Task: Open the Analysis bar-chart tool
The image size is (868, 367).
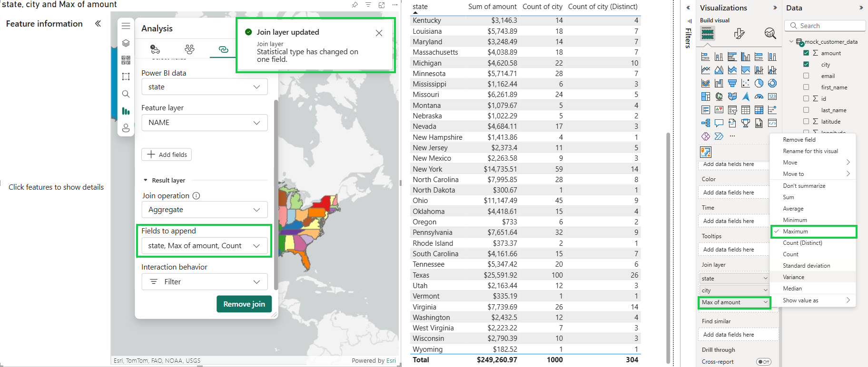Action: pos(126,111)
